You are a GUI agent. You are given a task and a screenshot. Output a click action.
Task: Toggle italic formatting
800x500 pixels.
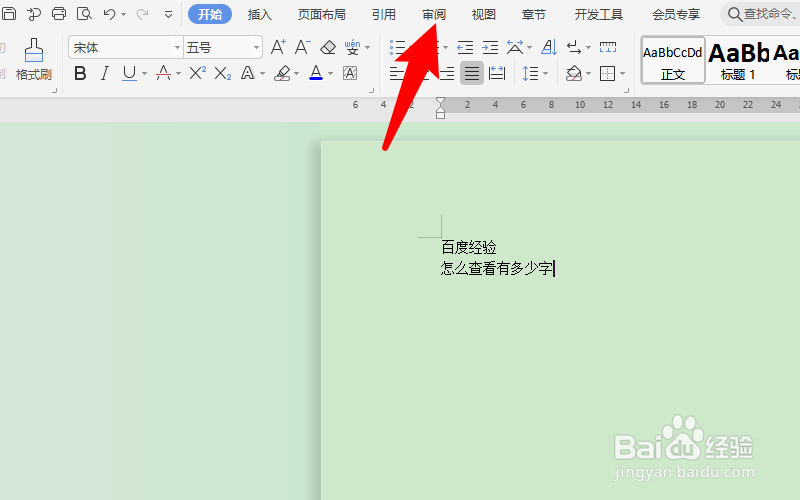(105, 73)
